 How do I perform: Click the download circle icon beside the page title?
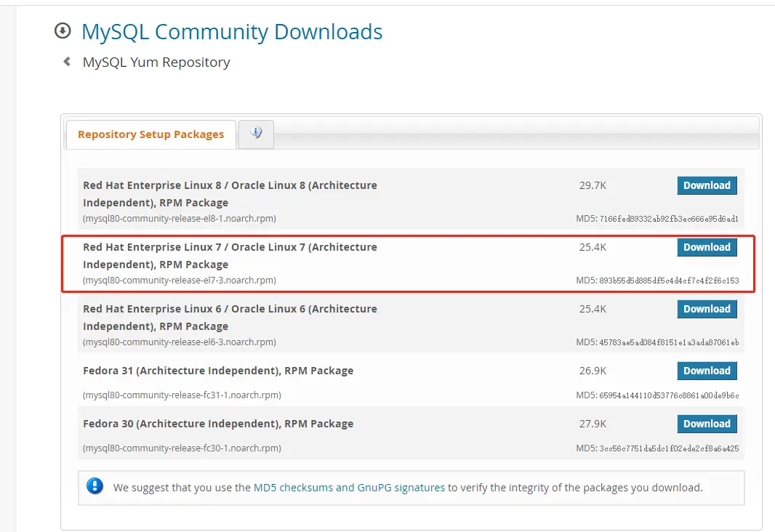[x=63, y=31]
